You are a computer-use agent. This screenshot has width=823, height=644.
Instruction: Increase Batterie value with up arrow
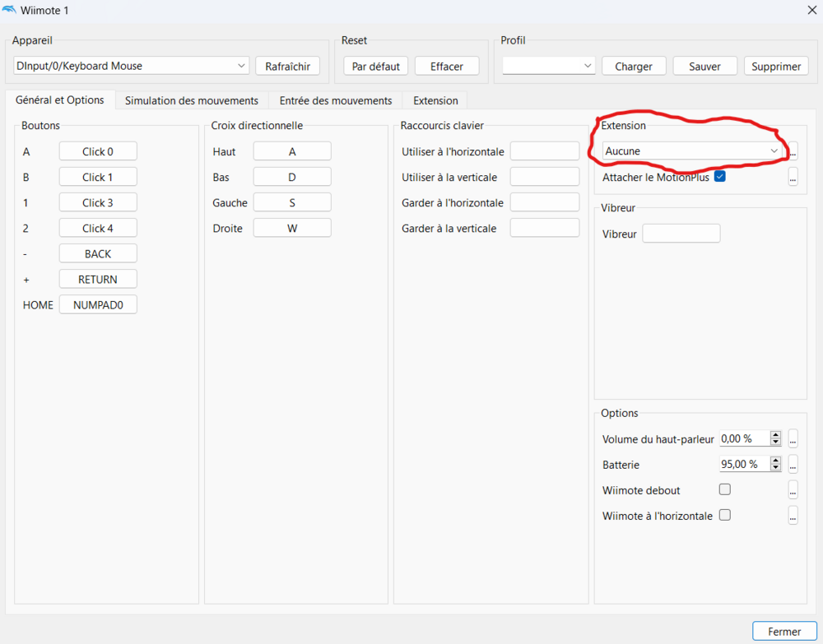(x=775, y=461)
